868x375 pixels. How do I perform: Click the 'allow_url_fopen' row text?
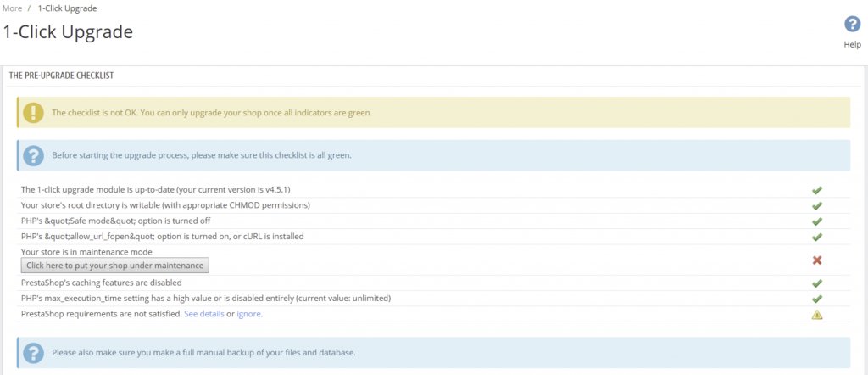click(x=163, y=237)
